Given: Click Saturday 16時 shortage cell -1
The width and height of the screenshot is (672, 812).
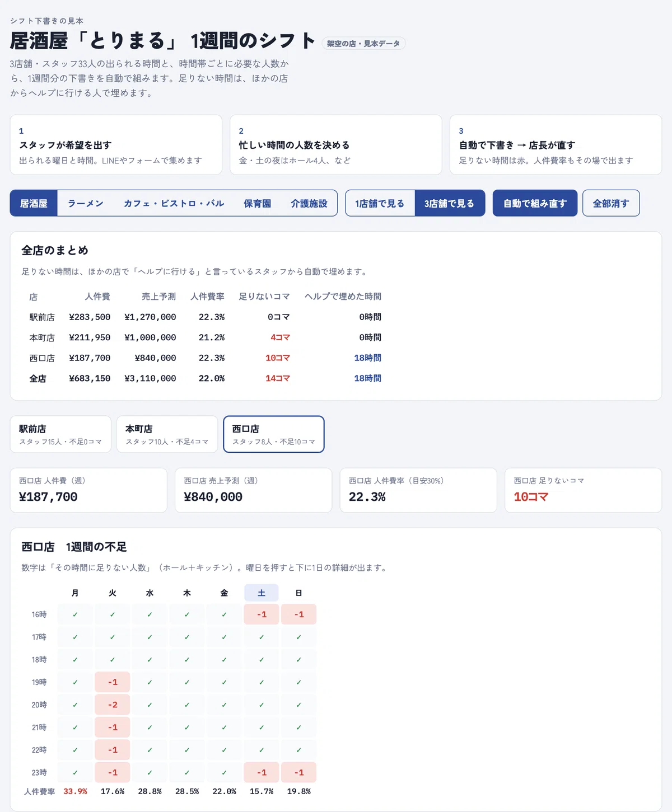Looking at the screenshot, I should pos(262,614).
